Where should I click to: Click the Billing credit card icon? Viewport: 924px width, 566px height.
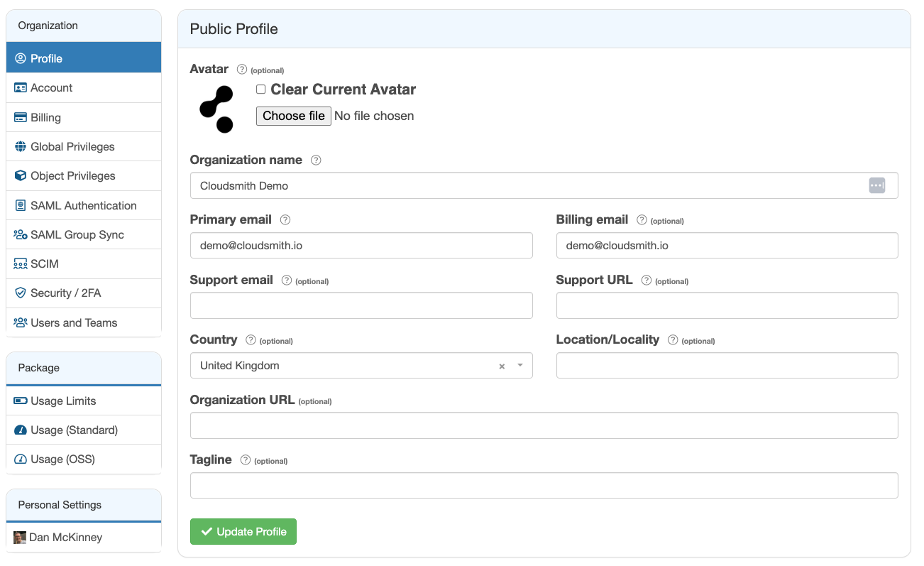pos(20,118)
